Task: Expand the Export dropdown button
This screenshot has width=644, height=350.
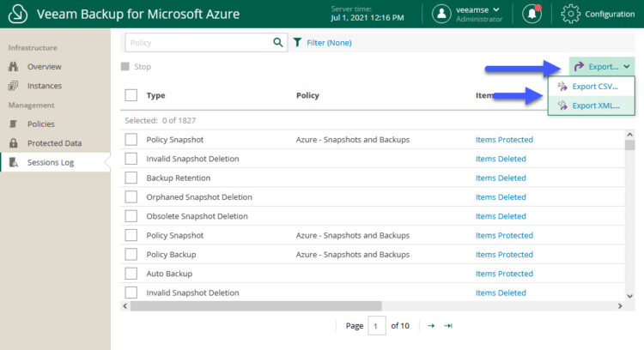Action: (602, 66)
